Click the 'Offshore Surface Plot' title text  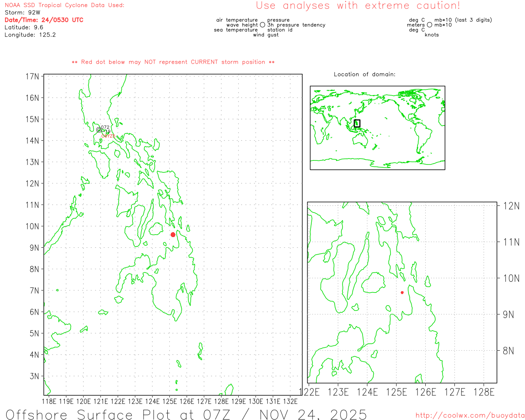click(x=186, y=414)
